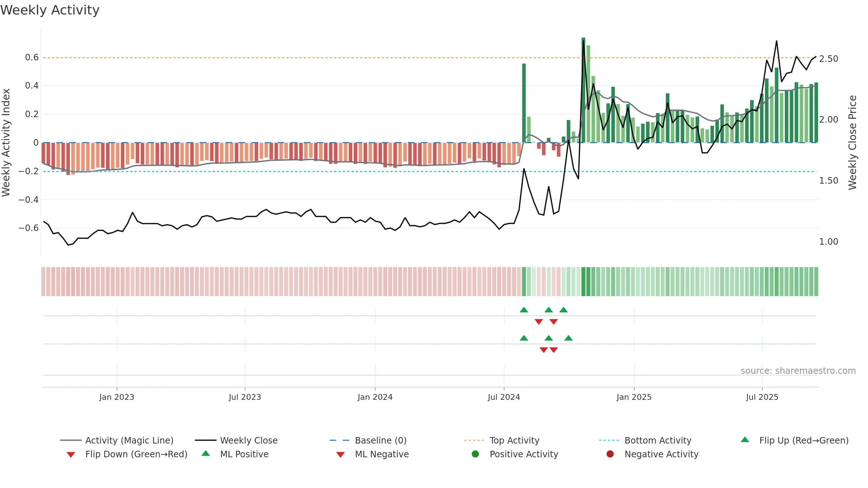The image size is (868, 488).
Task: Toggle the Activity (Magic Line) legend entry
Action: 117,440
